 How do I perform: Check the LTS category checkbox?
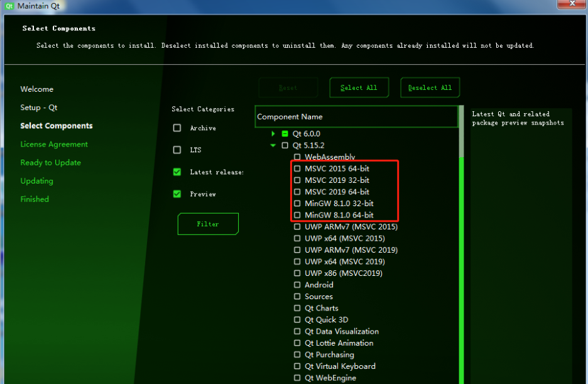click(x=177, y=150)
